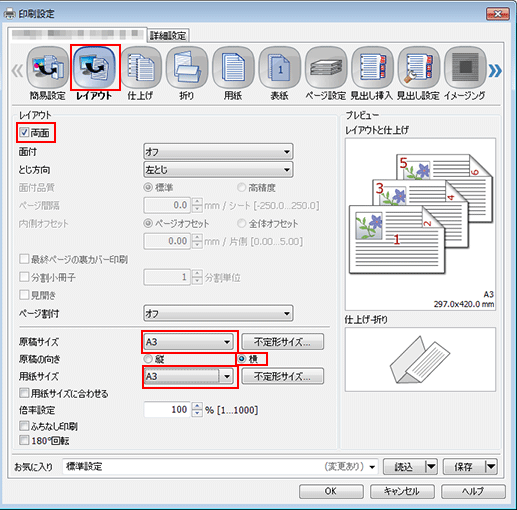The width and height of the screenshot is (517, 510).
Task: Click the 保存 button
Action: tap(464, 467)
